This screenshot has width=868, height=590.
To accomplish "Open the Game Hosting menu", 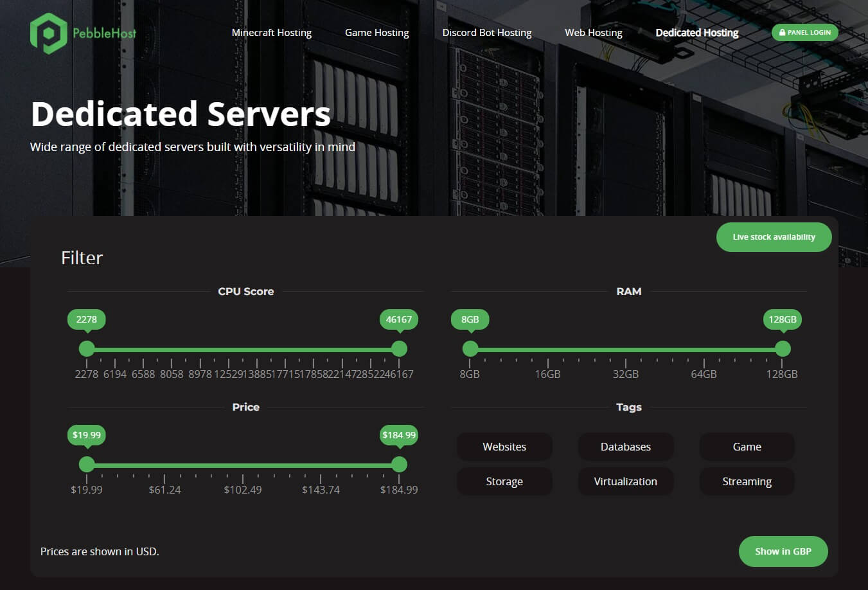I will tap(376, 33).
